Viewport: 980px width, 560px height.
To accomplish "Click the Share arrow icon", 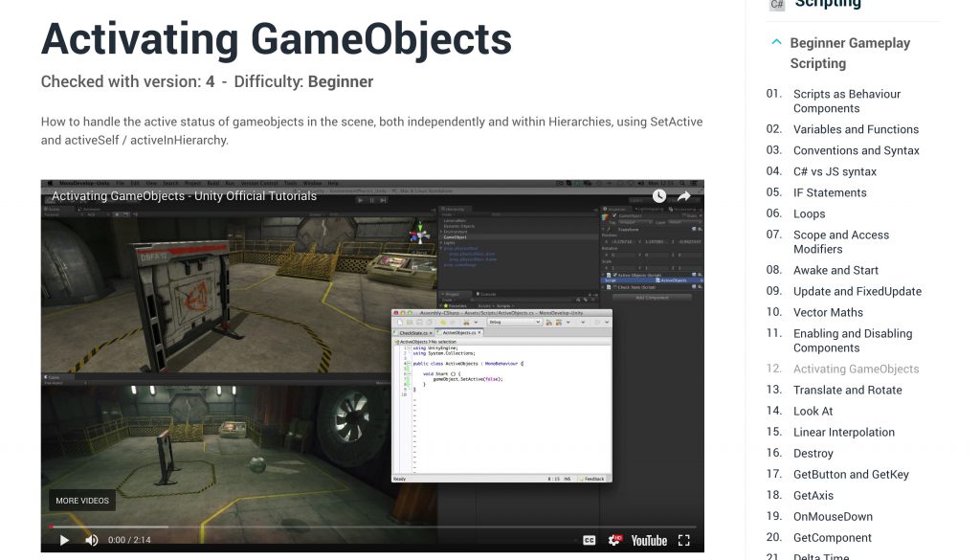I will pos(683,196).
